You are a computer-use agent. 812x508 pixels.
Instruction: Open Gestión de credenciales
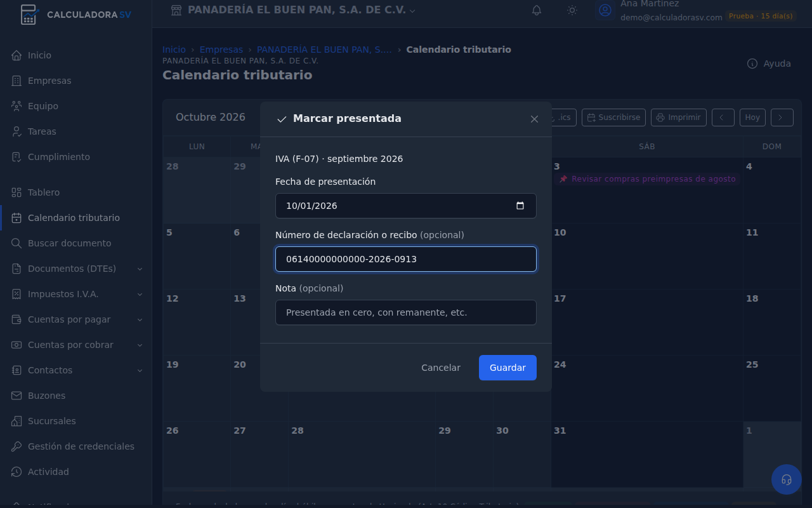76,446
